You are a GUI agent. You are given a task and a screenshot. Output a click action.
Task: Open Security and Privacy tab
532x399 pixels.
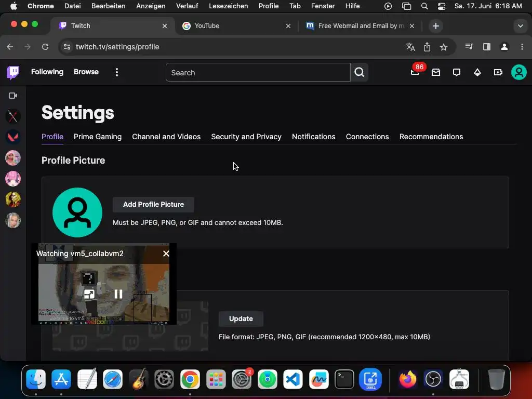(x=246, y=137)
